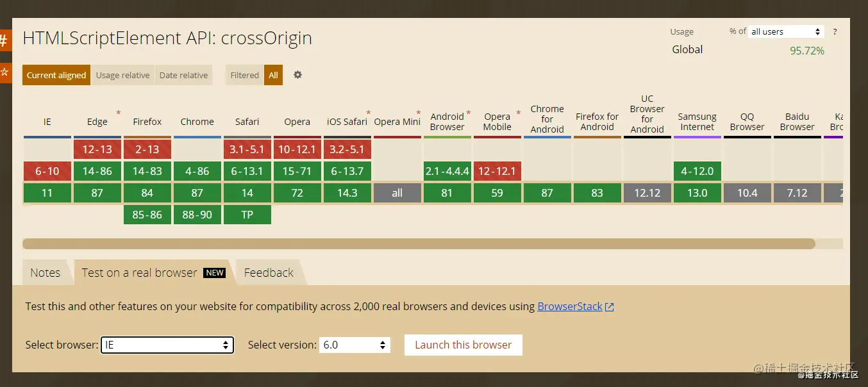Click the asterisk note beside iOS Safari

(x=369, y=113)
